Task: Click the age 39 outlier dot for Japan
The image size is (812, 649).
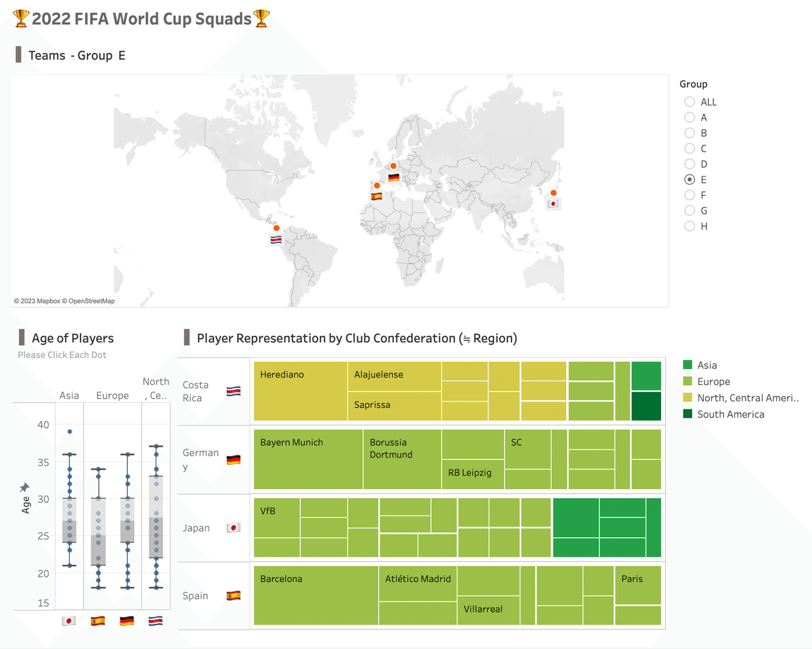Action: (70, 431)
